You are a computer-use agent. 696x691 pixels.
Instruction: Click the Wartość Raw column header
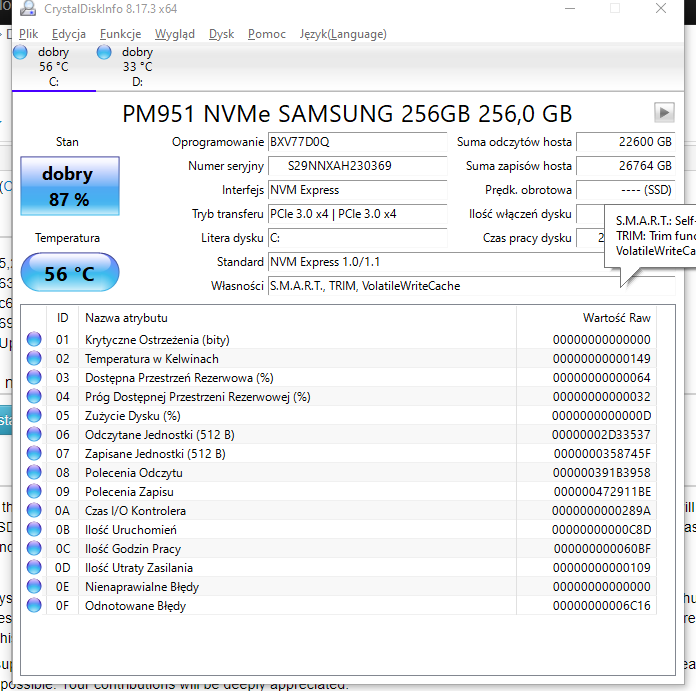point(586,318)
